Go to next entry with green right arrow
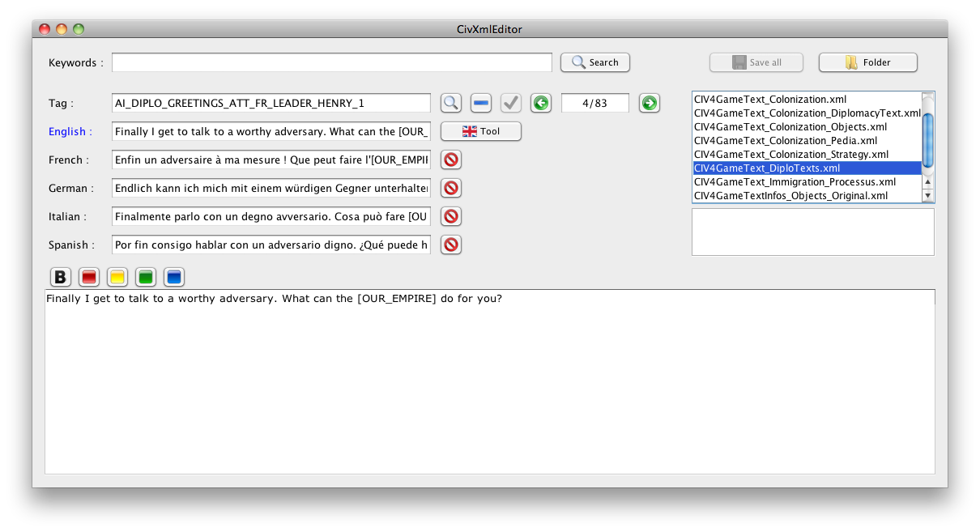Image resolution: width=980 pixels, height=532 pixels. pyautogui.click(x=649, y=103)
